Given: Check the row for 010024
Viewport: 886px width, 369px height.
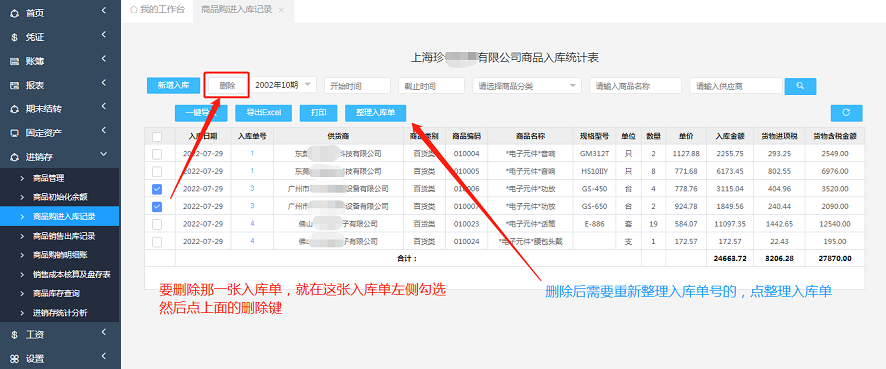Looking at the screenshot, I should (x=157, y=242).
